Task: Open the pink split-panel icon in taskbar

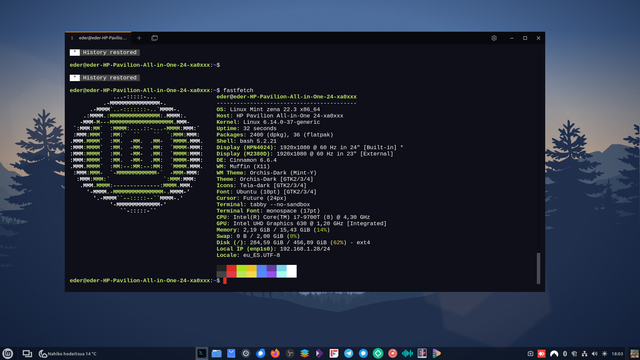Action: click(x=422, y=353)
